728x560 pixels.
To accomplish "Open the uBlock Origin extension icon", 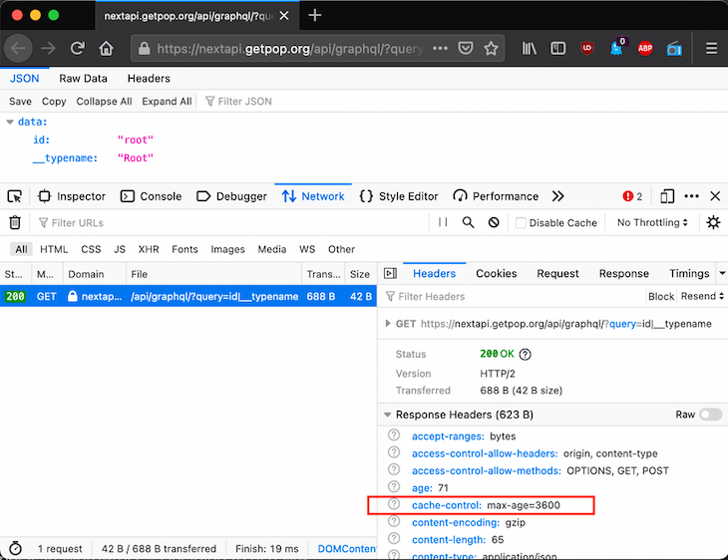I will [x=586, y=48].
